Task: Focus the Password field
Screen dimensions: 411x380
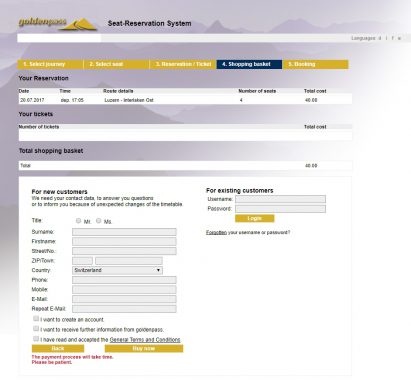Action: click(280, 209)
